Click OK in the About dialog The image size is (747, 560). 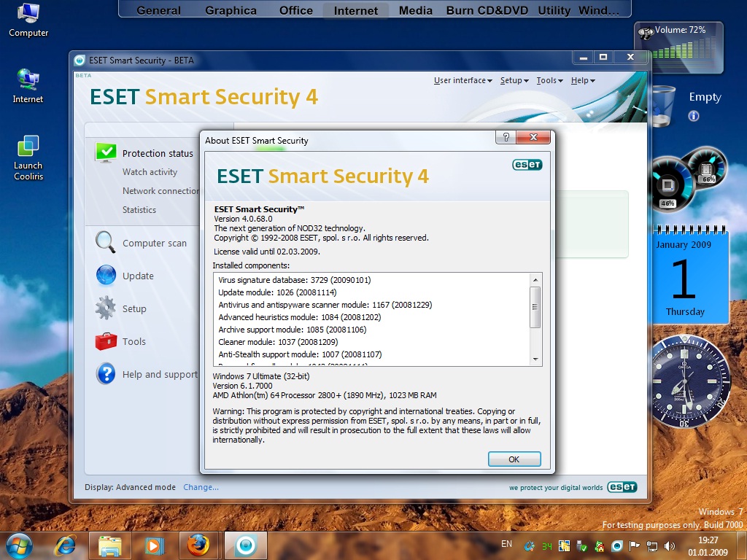(x=514, y=459)
